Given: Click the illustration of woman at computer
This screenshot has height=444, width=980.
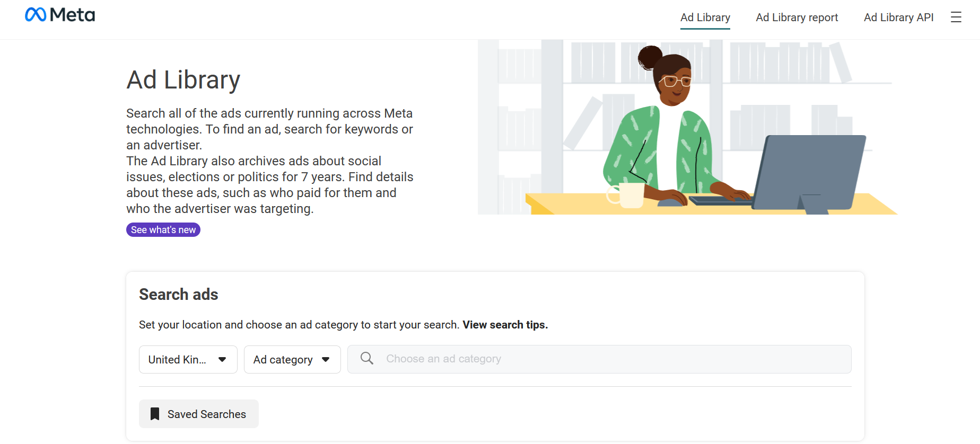Looking at the screenshot, I should [x=688, y=127].
